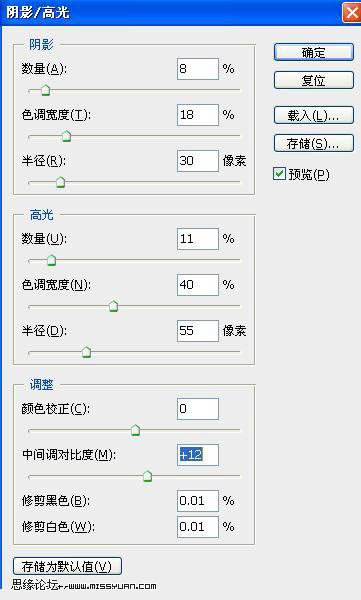The image size is (361, 600).
Task: Click the 阴影 色调宽度(T) slider handle
Action: pos(67,136)
